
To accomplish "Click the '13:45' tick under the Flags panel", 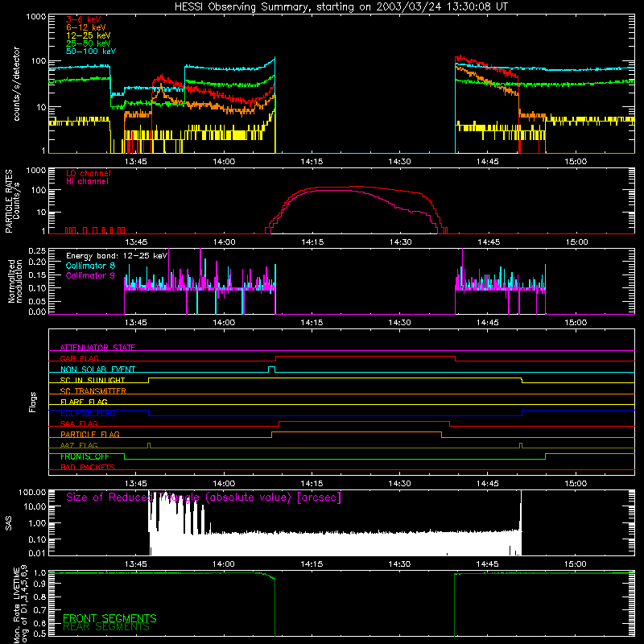I will tap(136, 484).
